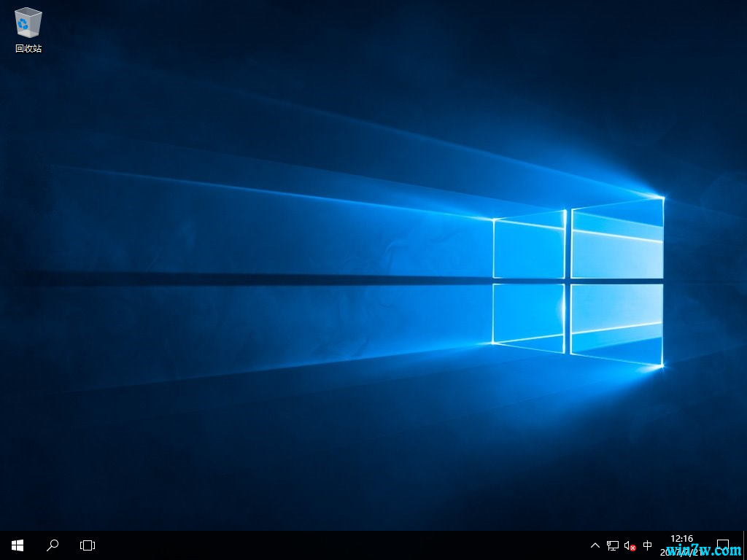Switch Chinese input method indicator

point(648,545)
